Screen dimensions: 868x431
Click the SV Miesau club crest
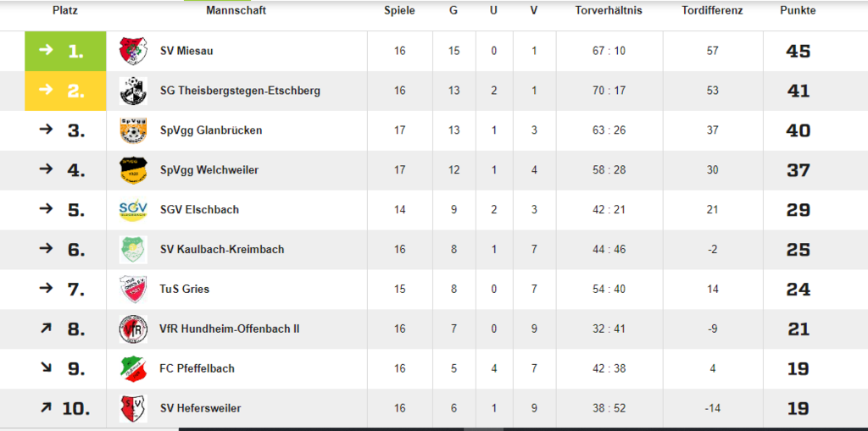pos(133,51)
